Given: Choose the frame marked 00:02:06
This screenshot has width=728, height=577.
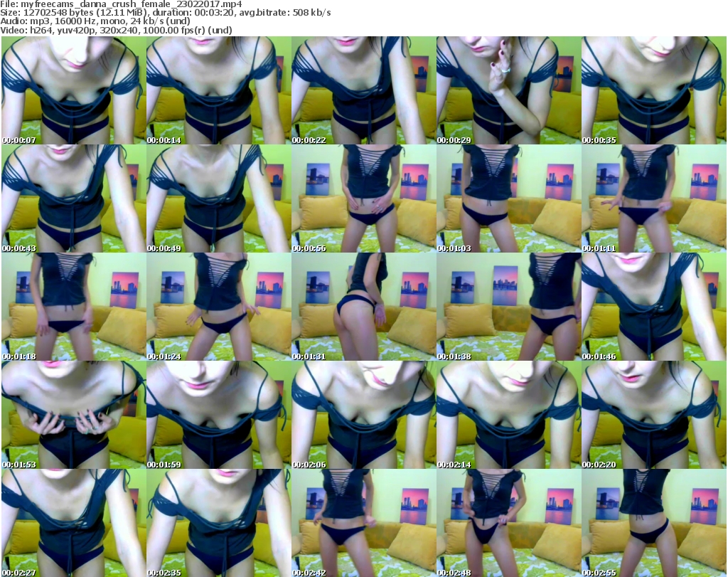Looking at the screenshot, I should coord(363,415).
